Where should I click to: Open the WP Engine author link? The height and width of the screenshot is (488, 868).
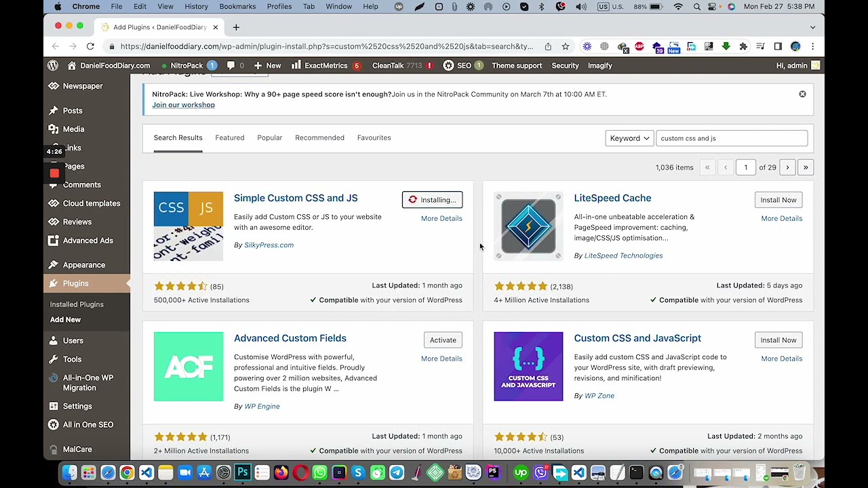pyautogui.click(x=262, y=406)
